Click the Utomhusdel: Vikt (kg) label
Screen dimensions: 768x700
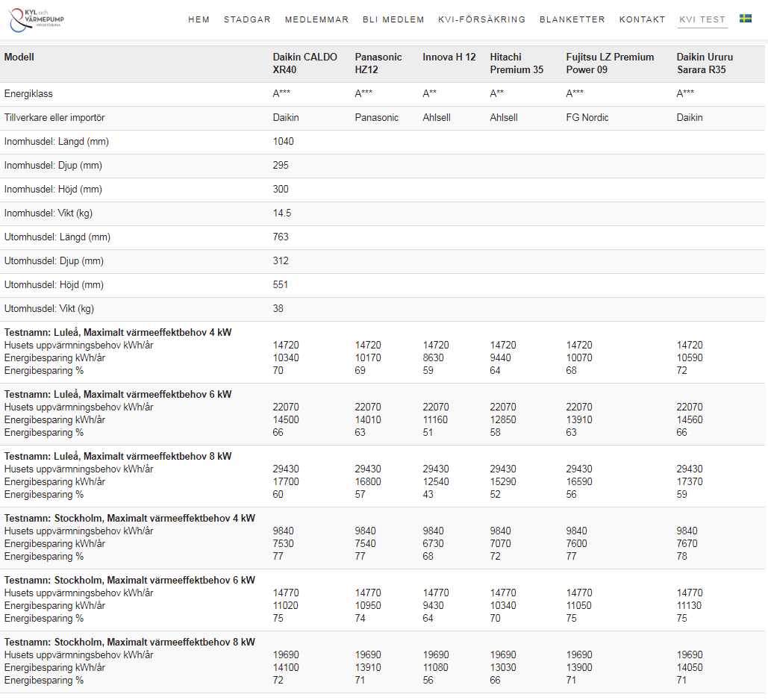pos(49,309)
